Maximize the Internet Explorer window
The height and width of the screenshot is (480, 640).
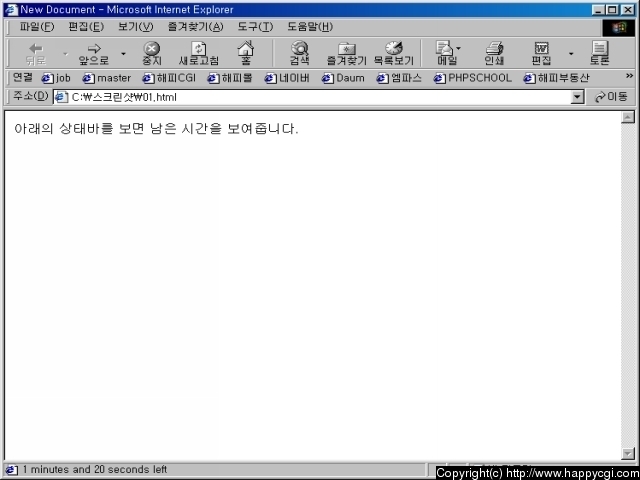click(x=612, y=10)
